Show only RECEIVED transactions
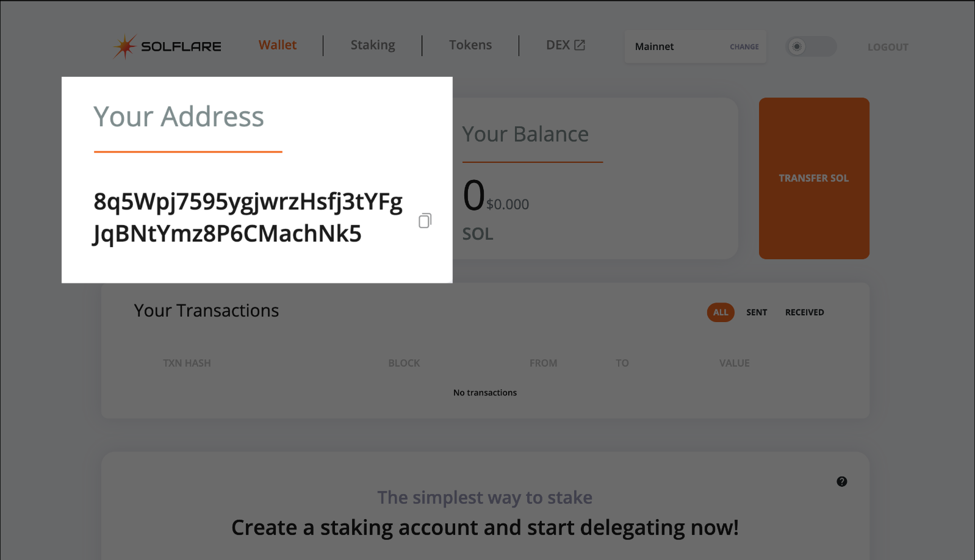975x560 pixels. [804, 312]
